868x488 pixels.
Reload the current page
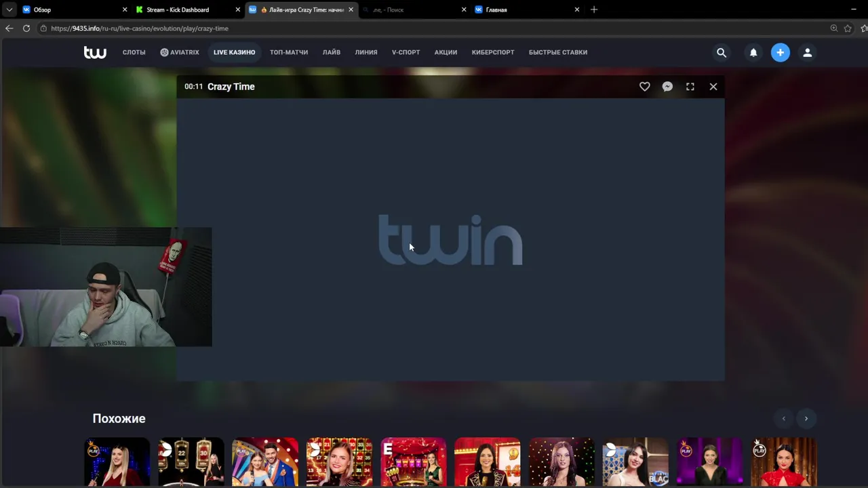(26, 28)
